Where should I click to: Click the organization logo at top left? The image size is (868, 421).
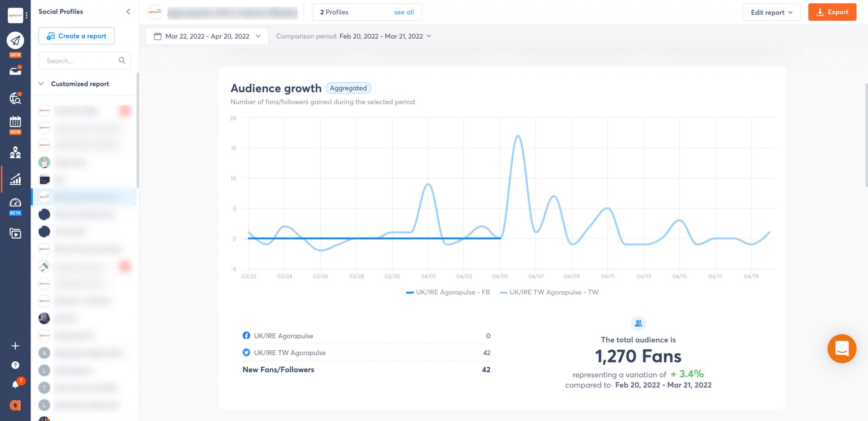15,15
